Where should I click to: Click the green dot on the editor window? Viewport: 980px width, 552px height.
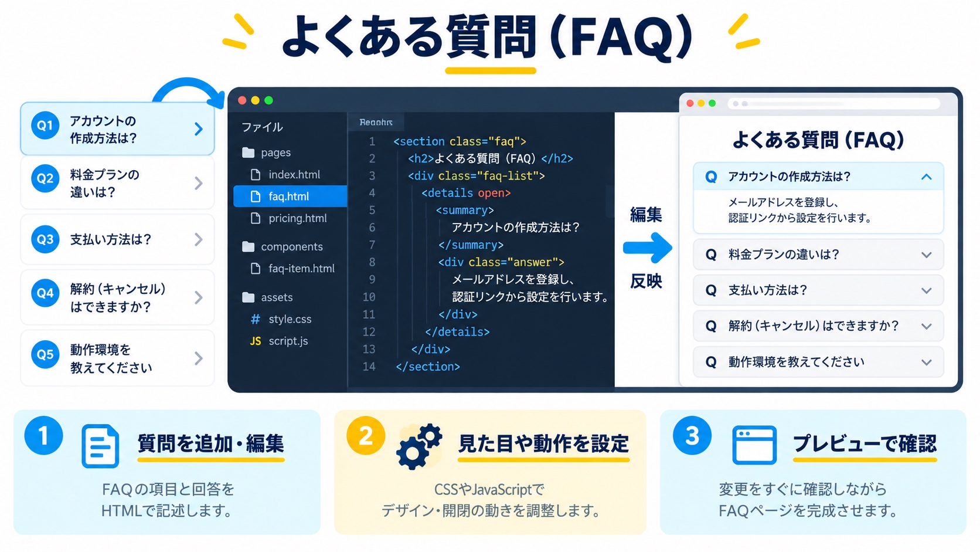coord(268,100)
